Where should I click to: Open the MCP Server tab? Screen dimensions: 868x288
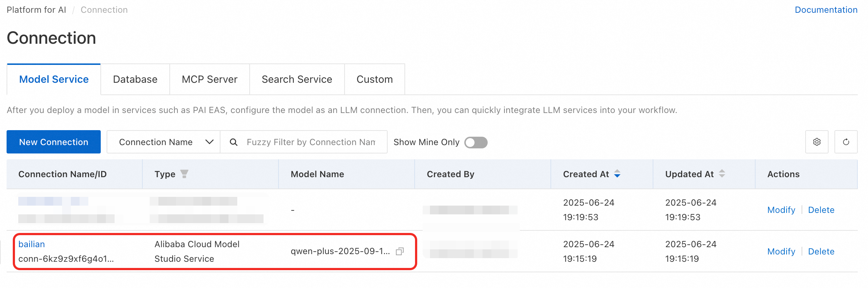[210, 79]
